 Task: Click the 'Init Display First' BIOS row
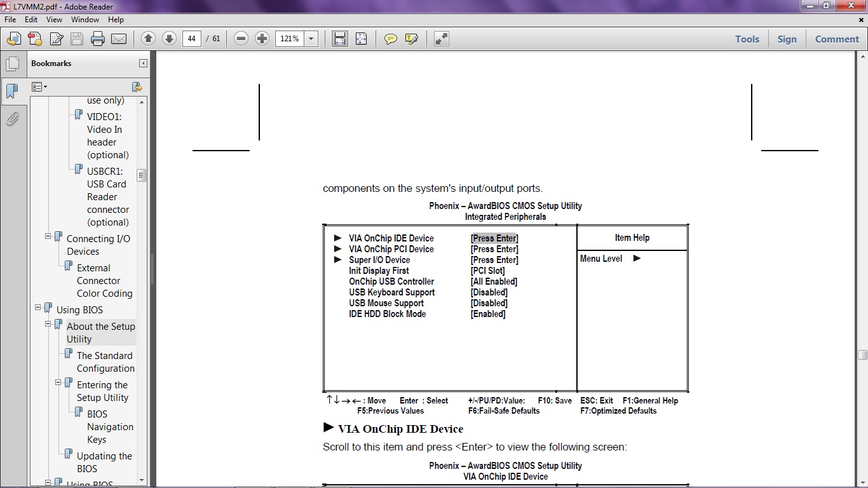click(x=379, y=271)
